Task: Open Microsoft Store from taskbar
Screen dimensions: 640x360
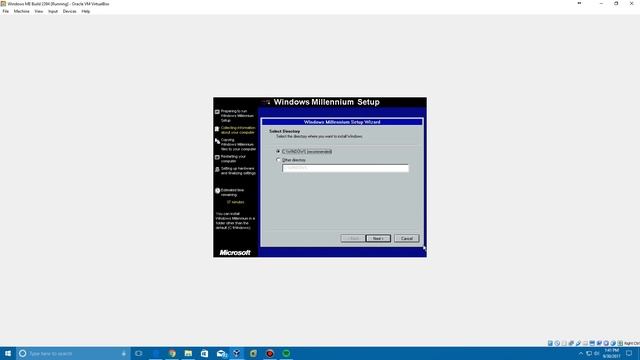Action: [204, 353]
